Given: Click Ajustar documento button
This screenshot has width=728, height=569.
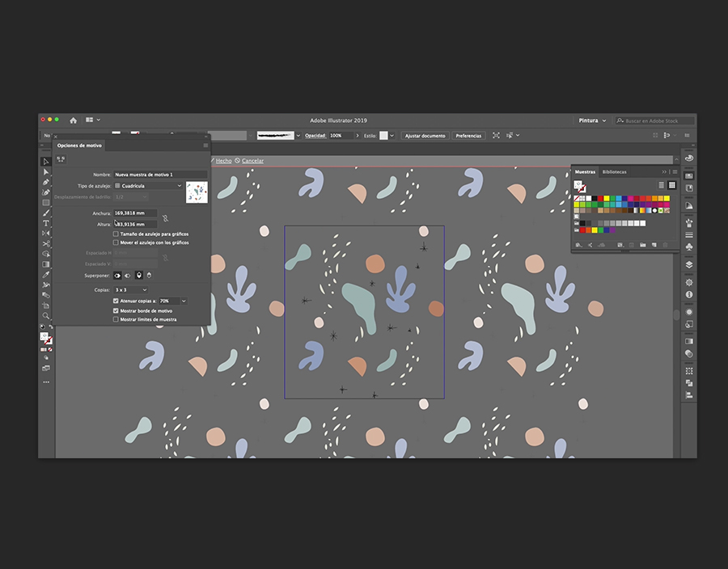Looking at the screenshot, I should pyautogui.click(x=425, y=136).
